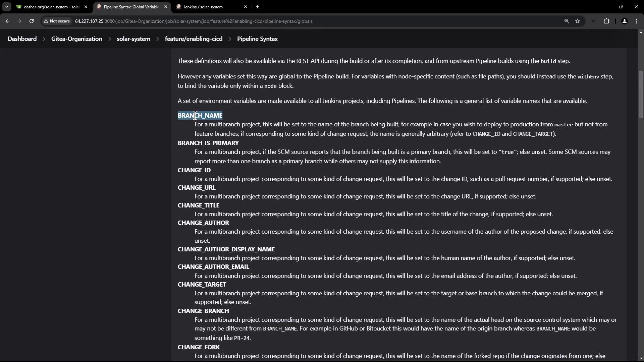644x362 pixels.
Task: Switch to dasher-org/solar-system tab
Action: [x=50, y=7]
